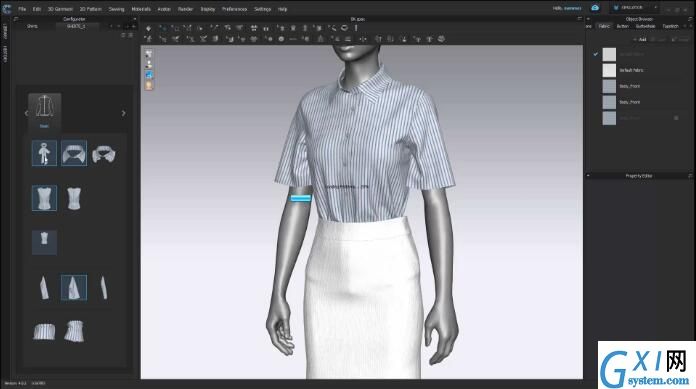696x389 pixels.
Task: Toggle the highlighted fitted body block thumbnail
Action: click(x=44, y=198)
